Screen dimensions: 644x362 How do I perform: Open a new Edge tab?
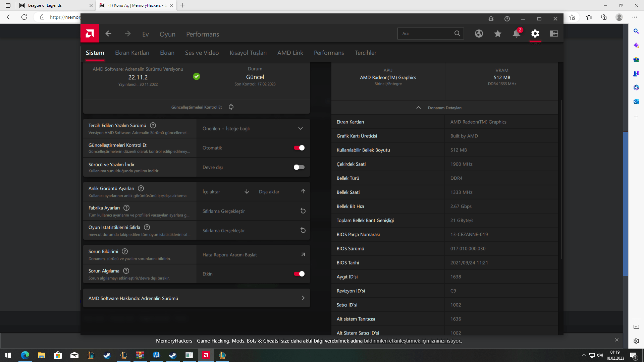[x=182, y=5]
